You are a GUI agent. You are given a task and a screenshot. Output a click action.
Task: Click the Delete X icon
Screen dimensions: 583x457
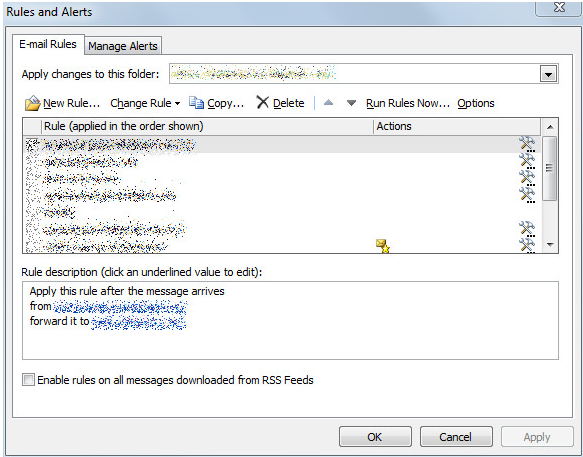(262, 102)
